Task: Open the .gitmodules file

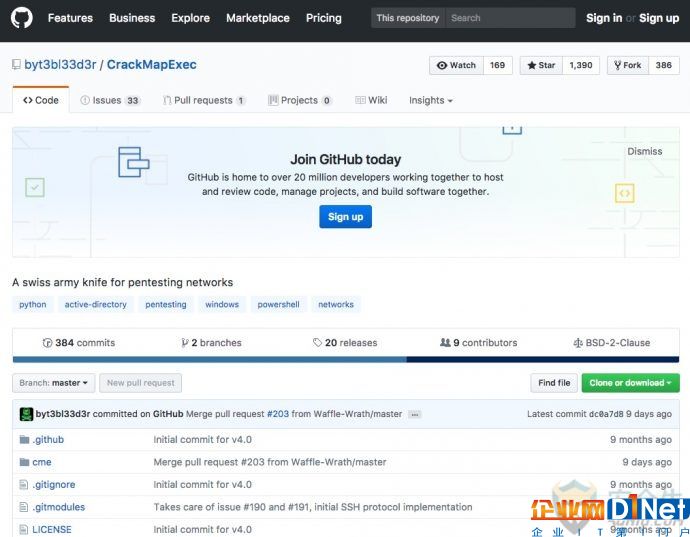Action: [59, 507]
